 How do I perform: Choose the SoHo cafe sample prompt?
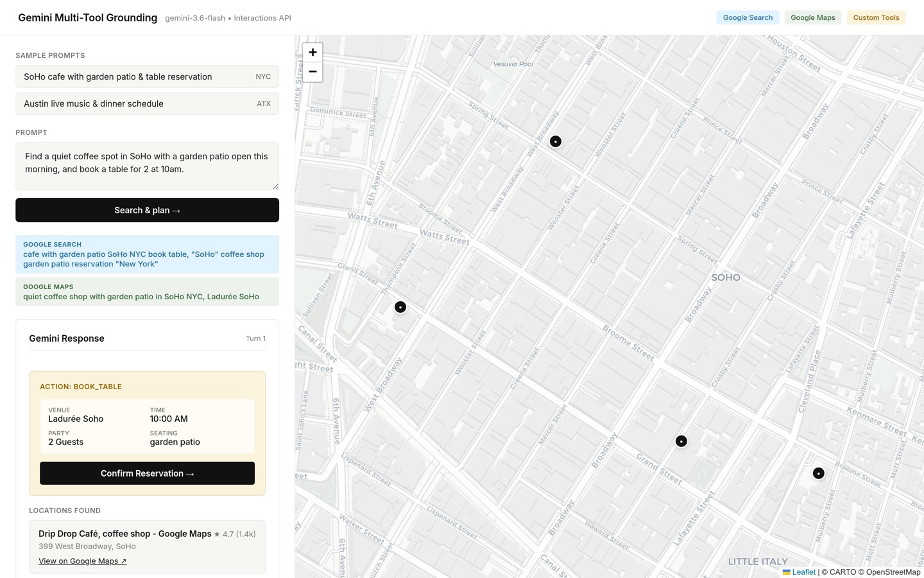[147, 76]
